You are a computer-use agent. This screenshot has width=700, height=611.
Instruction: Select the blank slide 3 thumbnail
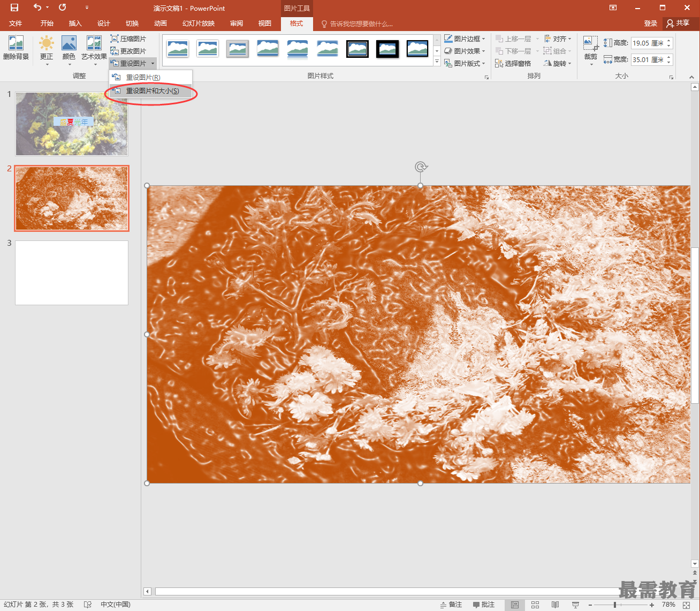pyautogui.click(x=72, y=273)
